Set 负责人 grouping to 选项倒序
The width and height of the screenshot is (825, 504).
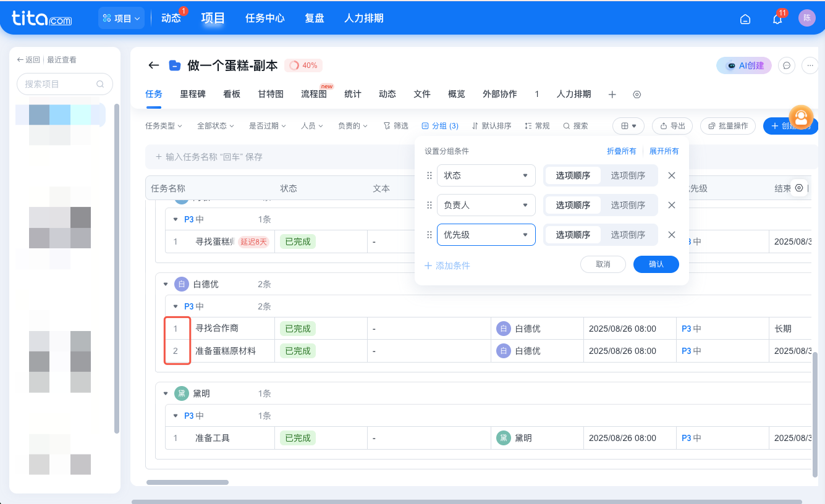coord(629,204)
